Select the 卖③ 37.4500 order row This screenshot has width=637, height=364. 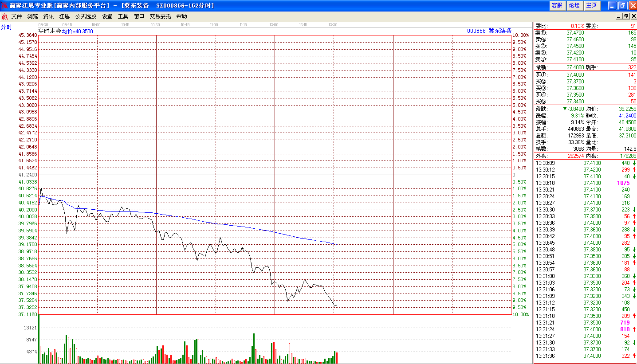coord(586,46)
